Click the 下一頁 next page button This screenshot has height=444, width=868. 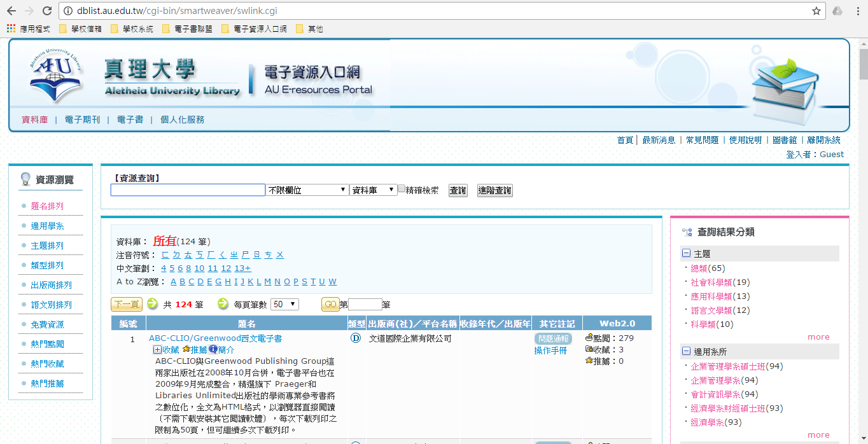tap(126, 304)
